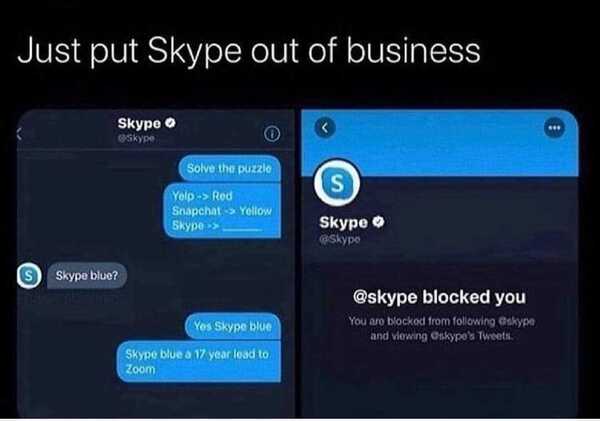This screenshot has height=421, width=600.
Task: Click the @Skype handle under the profile name
Action: point(340,239)
